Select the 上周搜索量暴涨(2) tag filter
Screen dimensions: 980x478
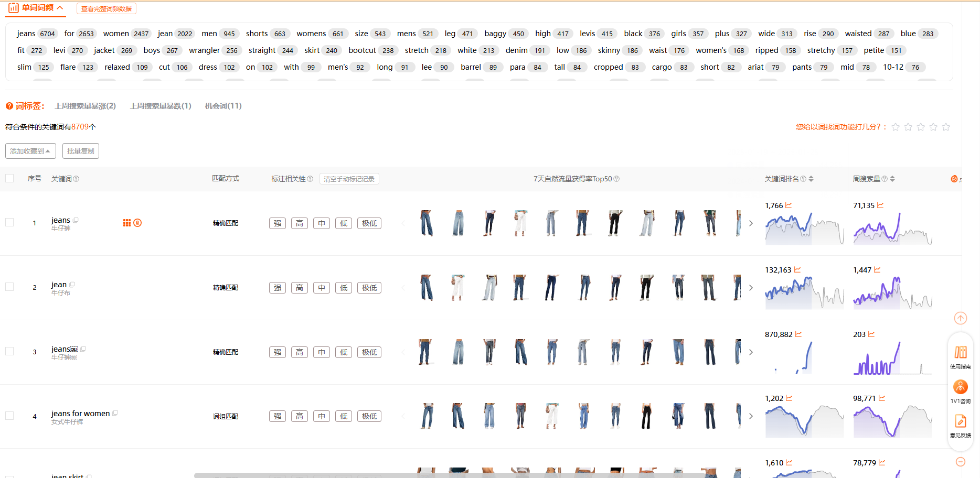pyautogui.click(x=86, y=106)
